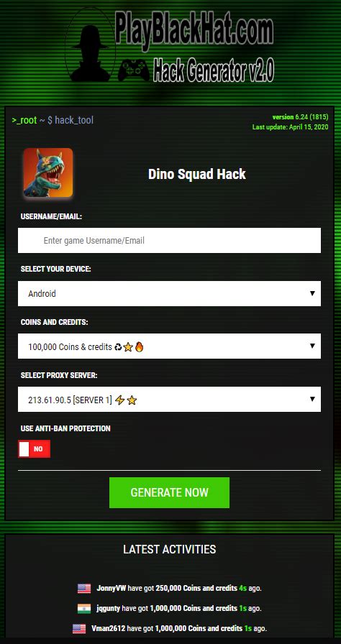Expand the Coins and Credits dropdown arrow
Screen dimensions: 341x644
click(312, 346)
